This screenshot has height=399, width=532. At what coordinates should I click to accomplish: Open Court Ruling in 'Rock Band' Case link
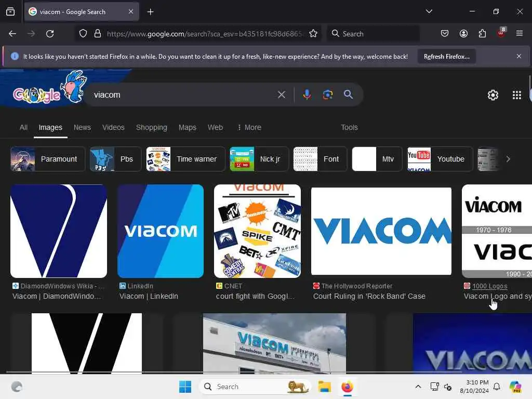pos(369,296)
